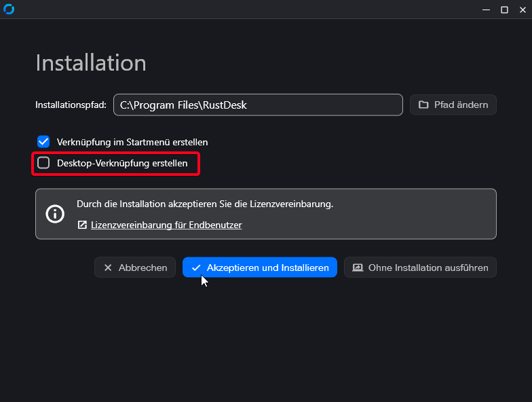532x402 pixels.
Task: Enable the Desktop-Verknüpfung erstellen checkbox
Action: [43, 163]
